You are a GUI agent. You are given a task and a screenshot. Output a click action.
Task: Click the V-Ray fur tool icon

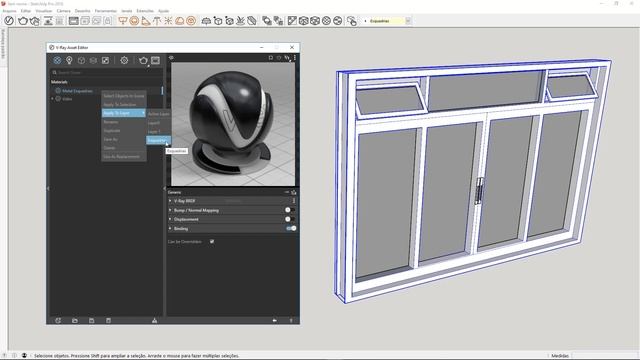pos(240,20)
